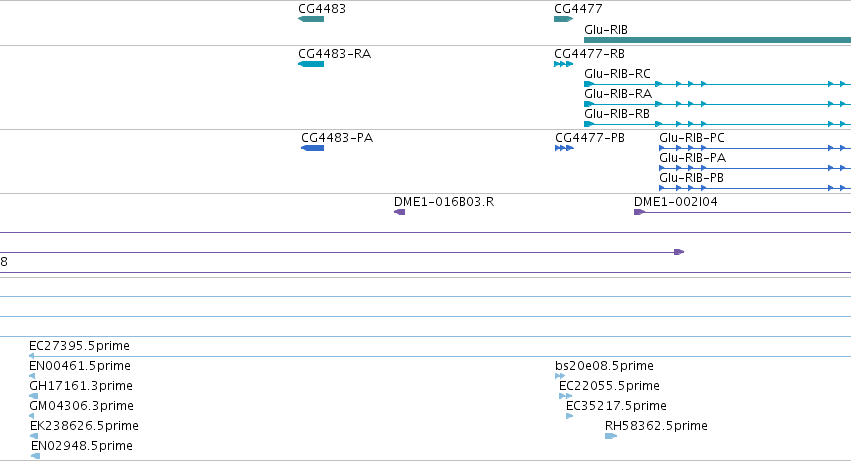
Task: Open the Glu-RIB-RC transcript label
Action: coord(617,74)
